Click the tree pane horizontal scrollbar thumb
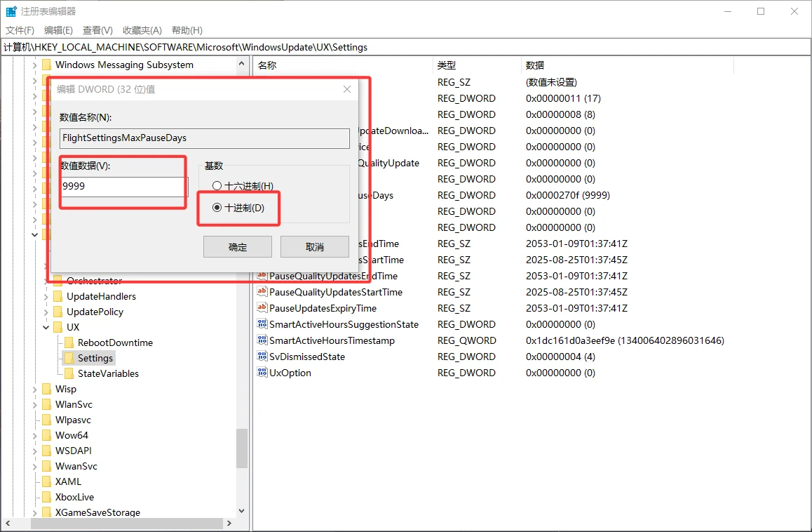 pyautogui.click(x=127, y=523)
